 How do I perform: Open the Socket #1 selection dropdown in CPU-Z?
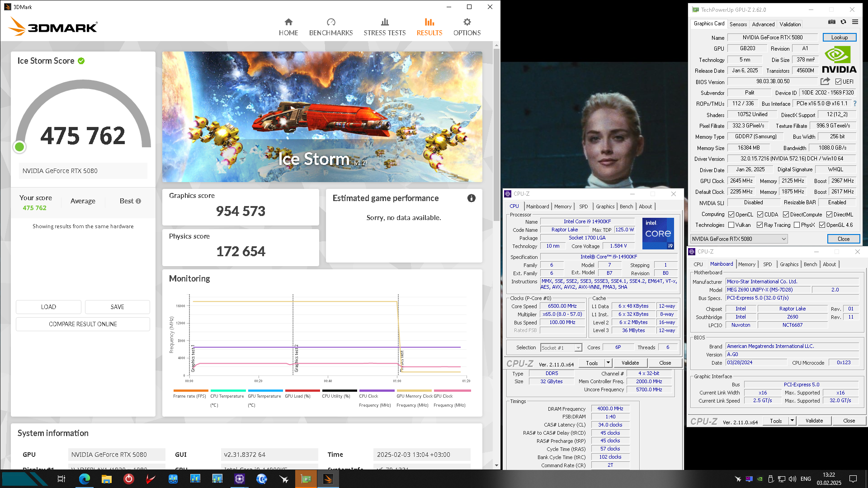(561, 347)
